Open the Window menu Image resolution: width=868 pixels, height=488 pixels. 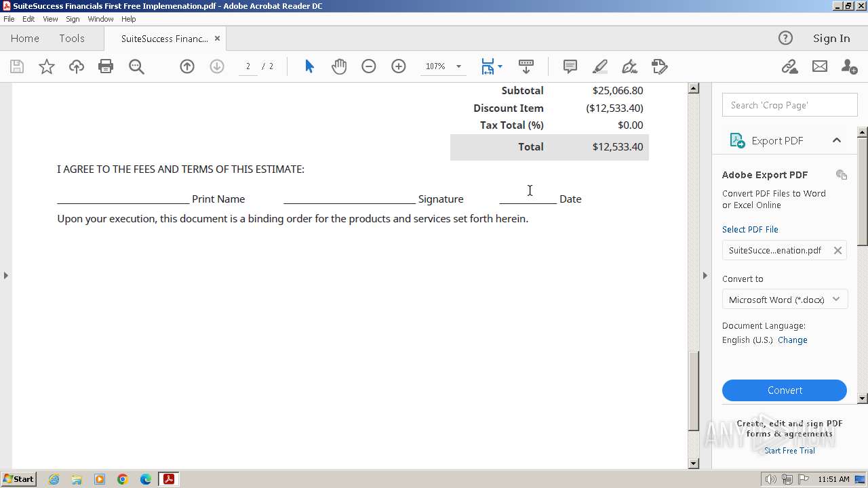click(x=100, y=19)
